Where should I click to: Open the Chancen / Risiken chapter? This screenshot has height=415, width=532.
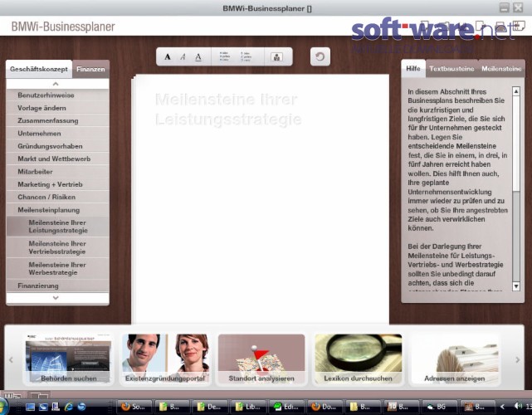click(57, 198)
